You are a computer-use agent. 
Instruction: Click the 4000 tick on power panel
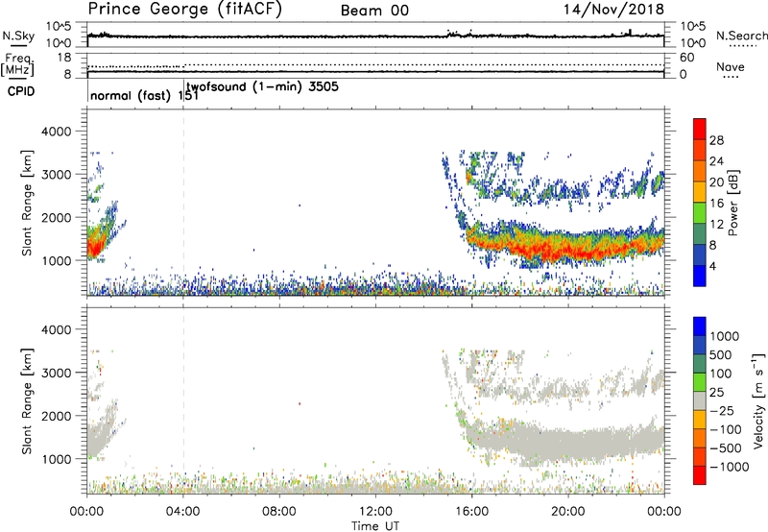pyautogui.click(x=57, y=132)
